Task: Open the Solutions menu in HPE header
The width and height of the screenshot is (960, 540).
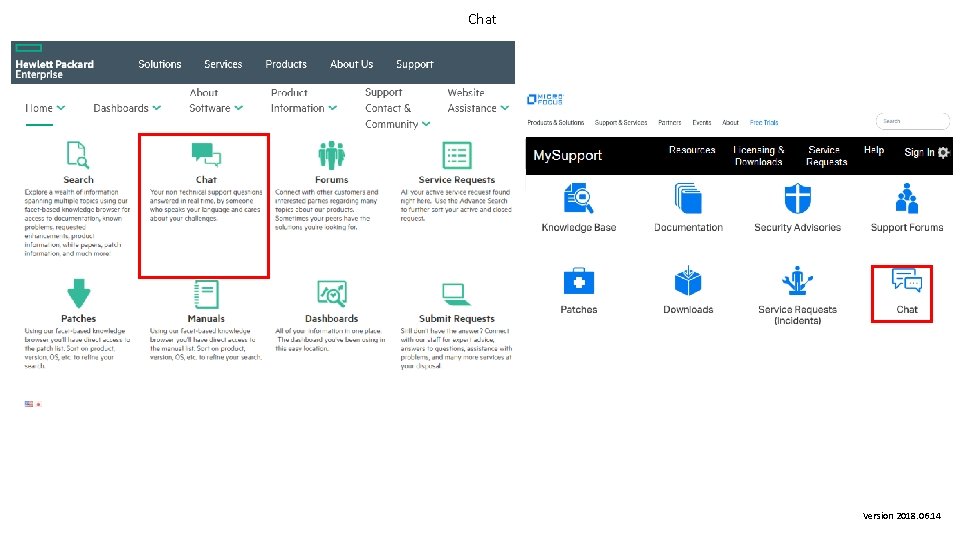Action: (x=160, y=64)
